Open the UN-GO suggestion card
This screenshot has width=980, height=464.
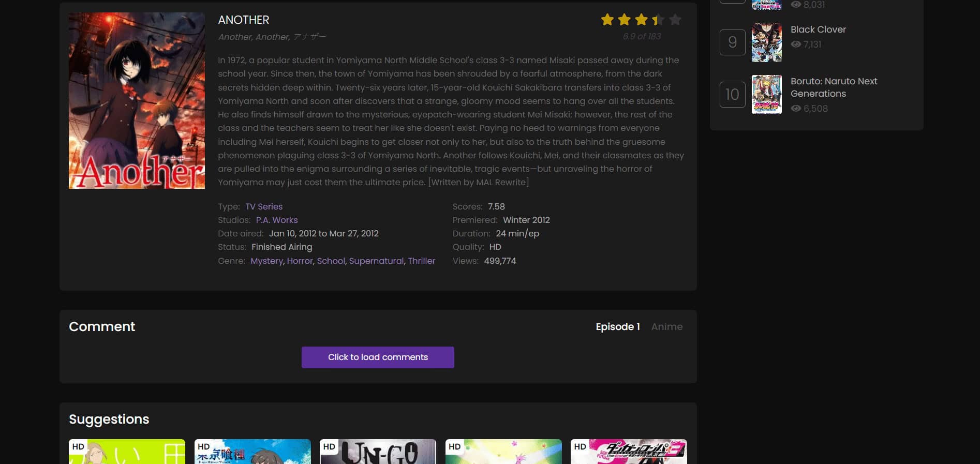point(378,452)
